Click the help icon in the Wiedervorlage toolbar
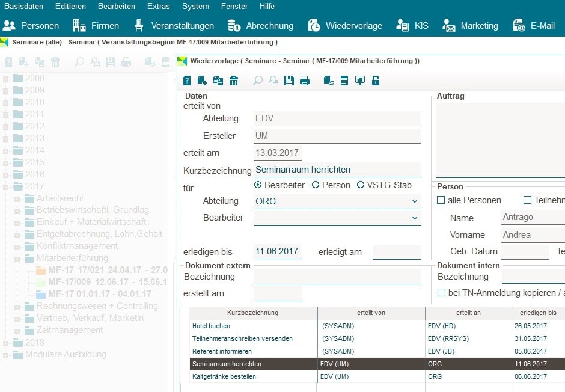565x392 pixels. tap(187, 81)
